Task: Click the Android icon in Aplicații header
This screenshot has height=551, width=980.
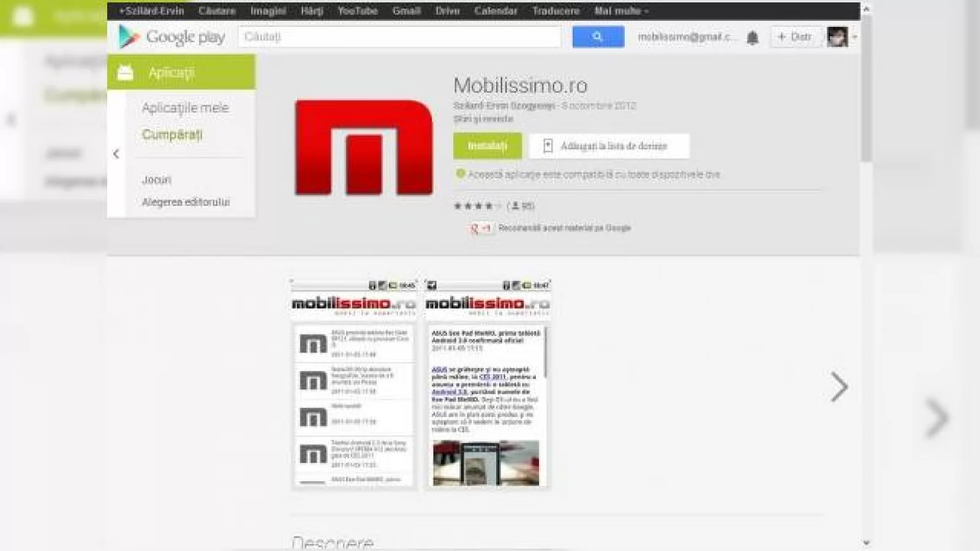Action: (125, 72)
